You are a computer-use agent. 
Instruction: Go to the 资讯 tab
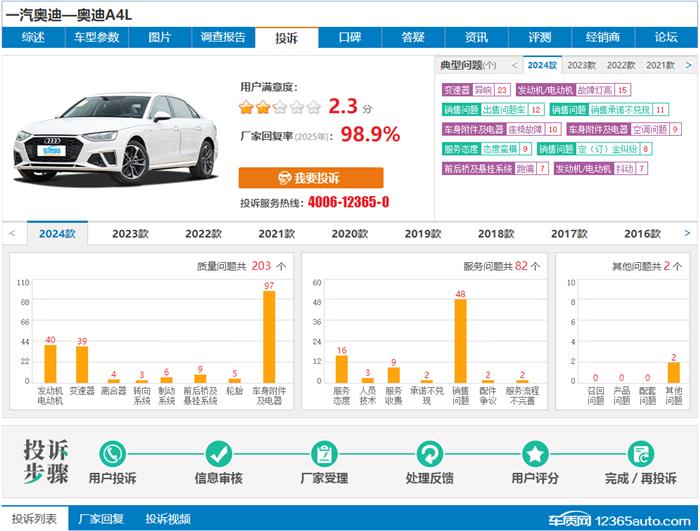[x=477, y=38]
